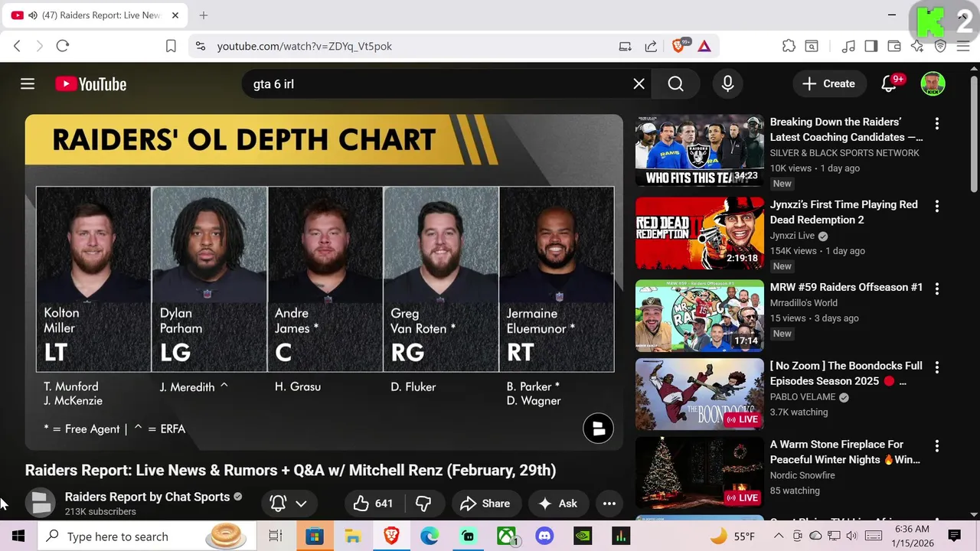The image size is (980, 551).
Task: Open options menu for Warm Stone Fireplace stream
Action: (x=936, y=445)
